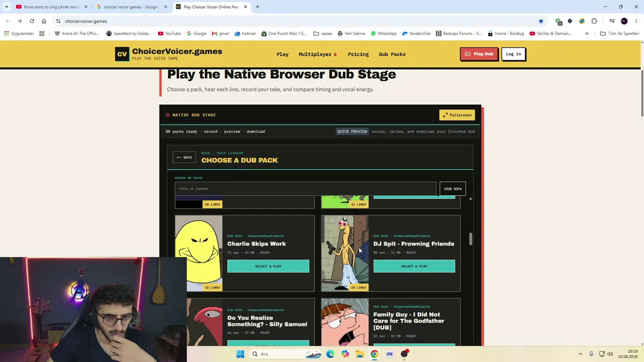644x362 pixels.
Task: Open the Extensions puzzle icon
Action: point(594,21)
